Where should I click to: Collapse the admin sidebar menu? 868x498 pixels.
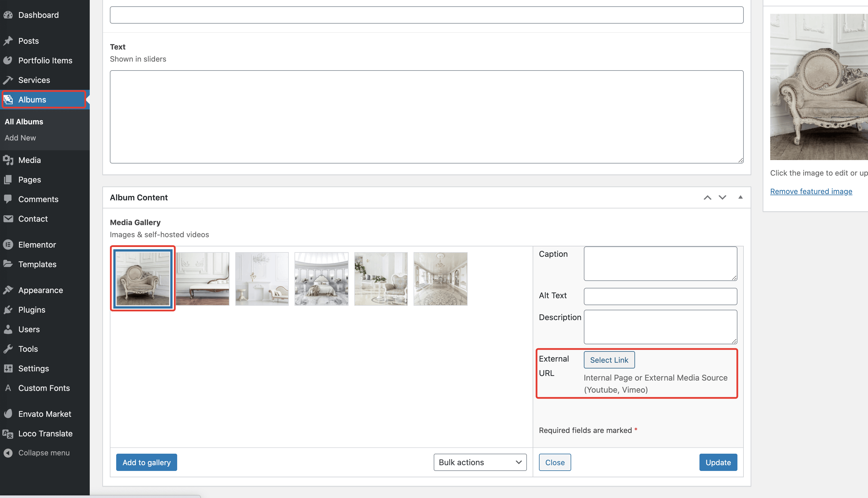click(37, 453)
